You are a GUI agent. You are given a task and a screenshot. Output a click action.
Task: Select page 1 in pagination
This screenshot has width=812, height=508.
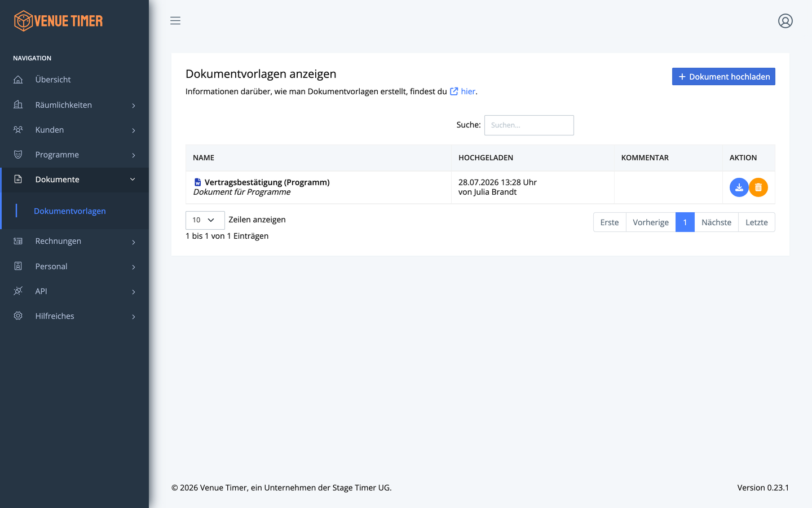[685, 222]
